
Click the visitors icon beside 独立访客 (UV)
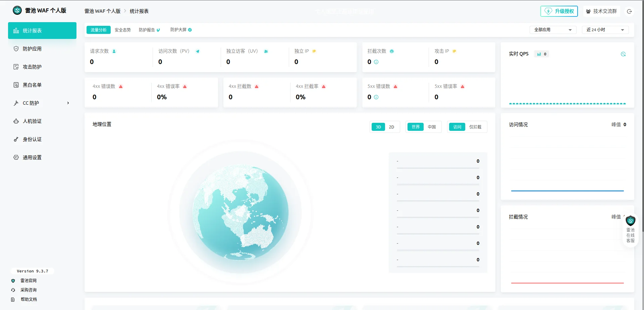[x=266, y=51]
